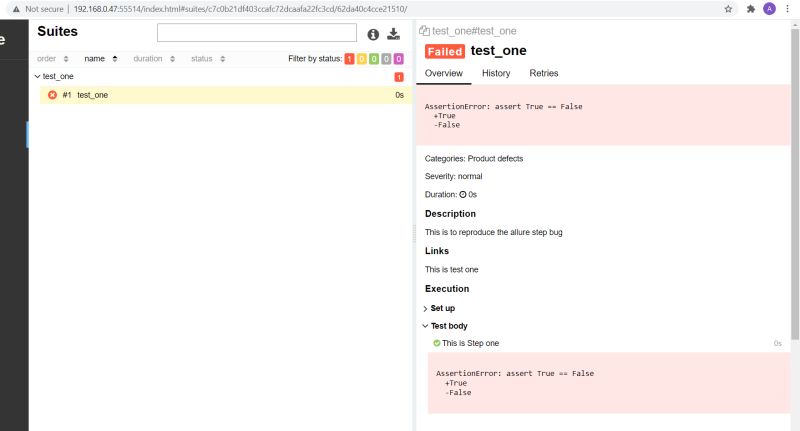This screenshot has height=431, width=800.
Task: Switch to the Overview tab
Action: click(x=443, y=73)
